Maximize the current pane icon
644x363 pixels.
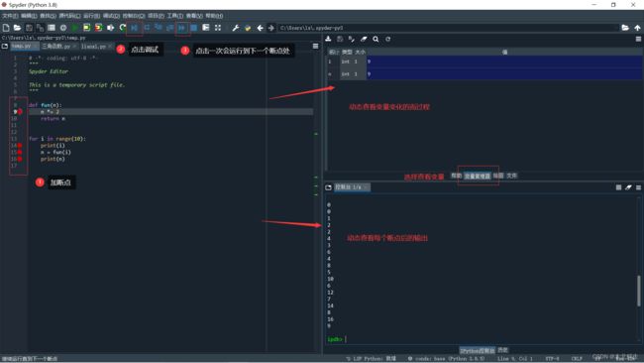coord(206,28)
